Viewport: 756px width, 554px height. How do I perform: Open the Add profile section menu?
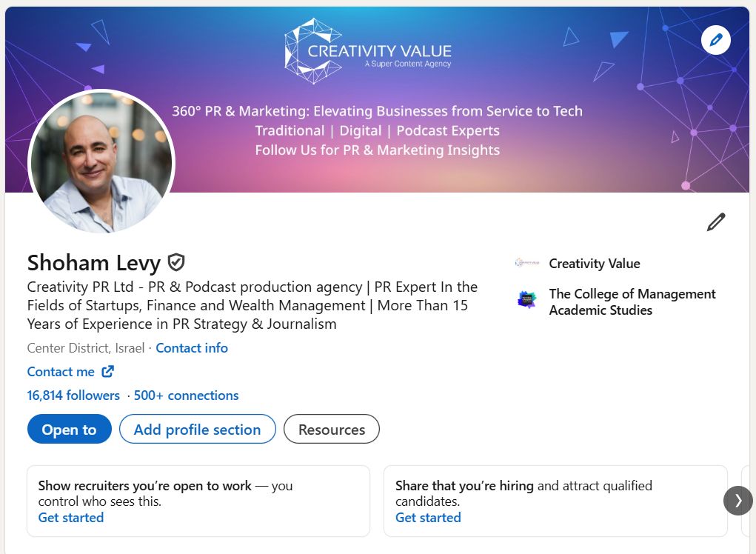(197, 430)
